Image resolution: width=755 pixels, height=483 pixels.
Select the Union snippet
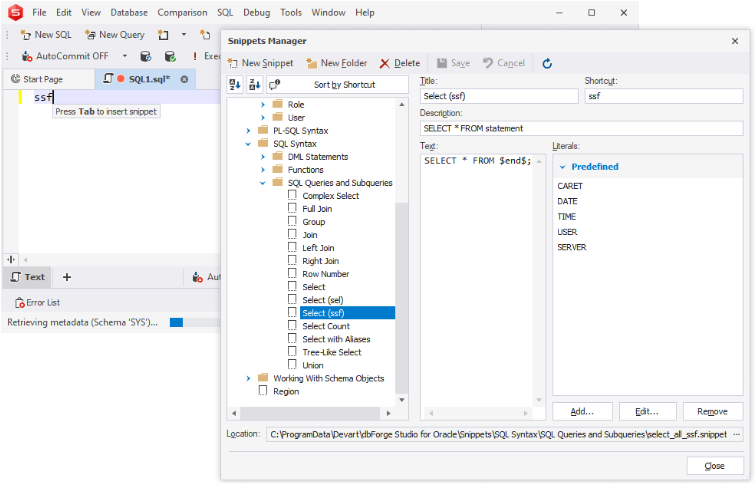click(312, 365)
